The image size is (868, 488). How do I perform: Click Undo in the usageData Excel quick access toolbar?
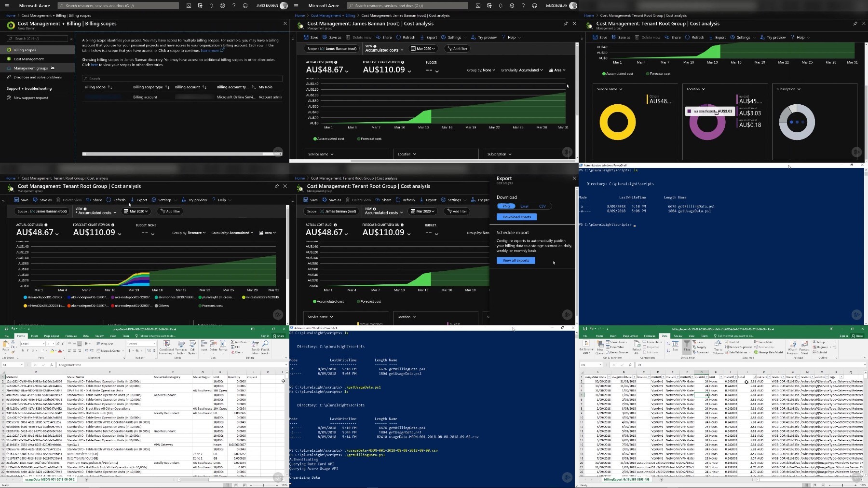(13, 329)
